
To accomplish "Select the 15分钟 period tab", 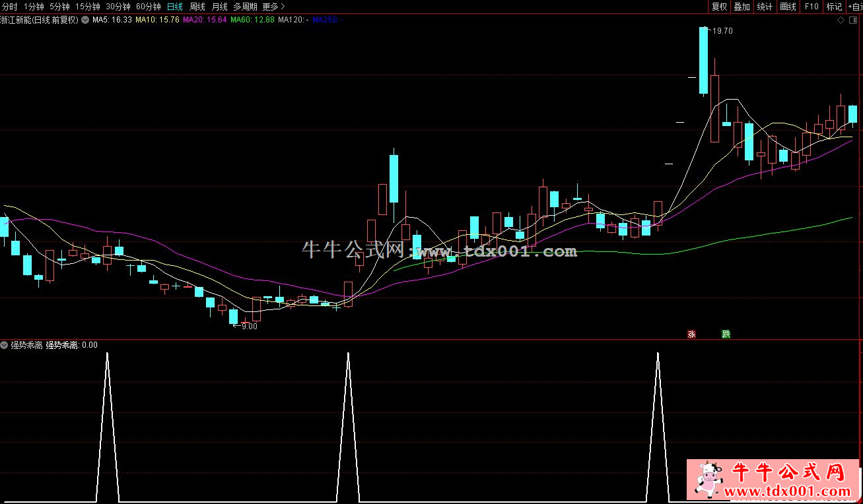I will click(87, 7).
